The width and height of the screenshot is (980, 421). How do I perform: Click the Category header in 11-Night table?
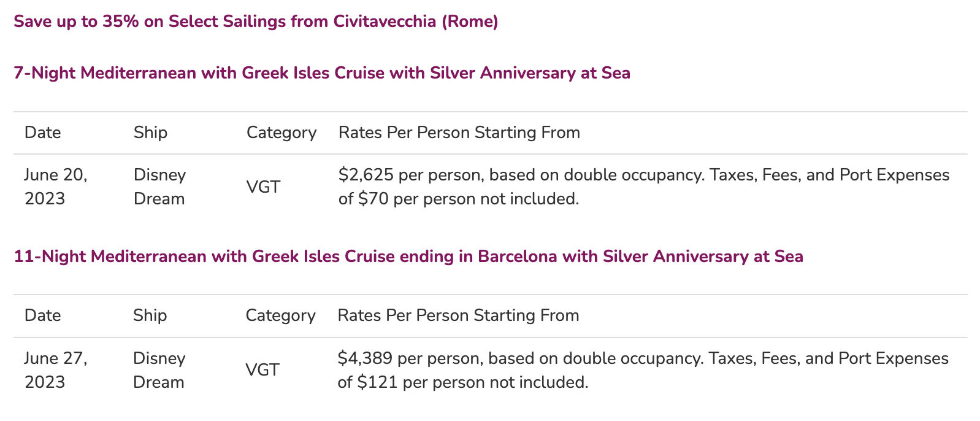click(x=280, y=315)
